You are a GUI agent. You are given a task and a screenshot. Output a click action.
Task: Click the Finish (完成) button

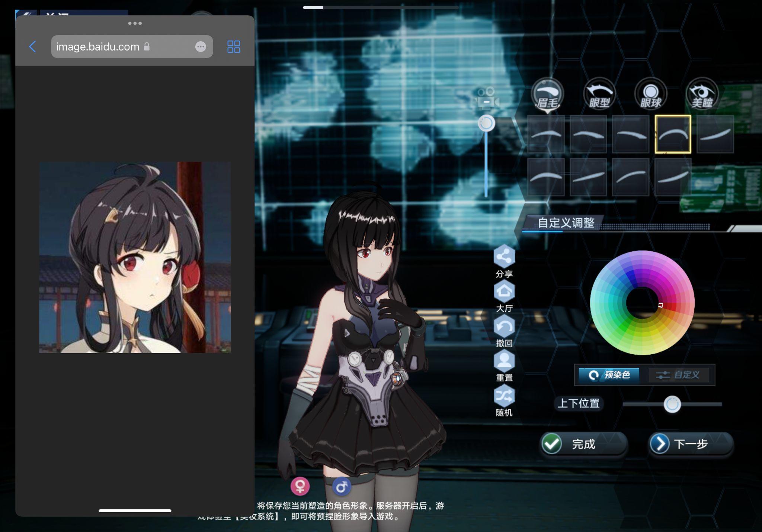click(583, 444)
